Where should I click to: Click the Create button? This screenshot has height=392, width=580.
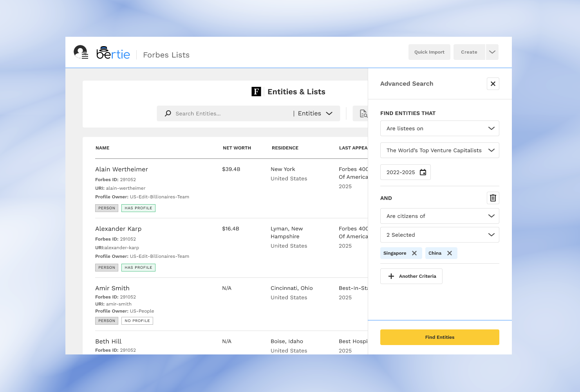[469, 52]
